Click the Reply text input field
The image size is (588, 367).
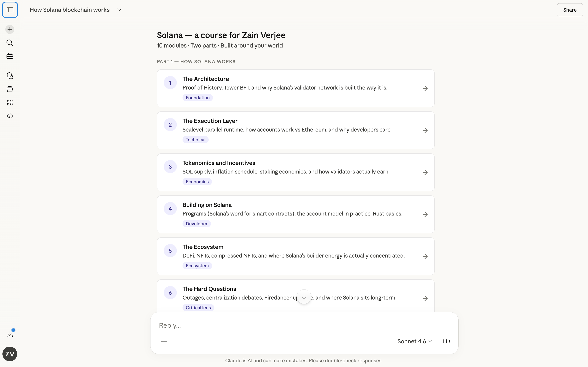tap(304, 325)
